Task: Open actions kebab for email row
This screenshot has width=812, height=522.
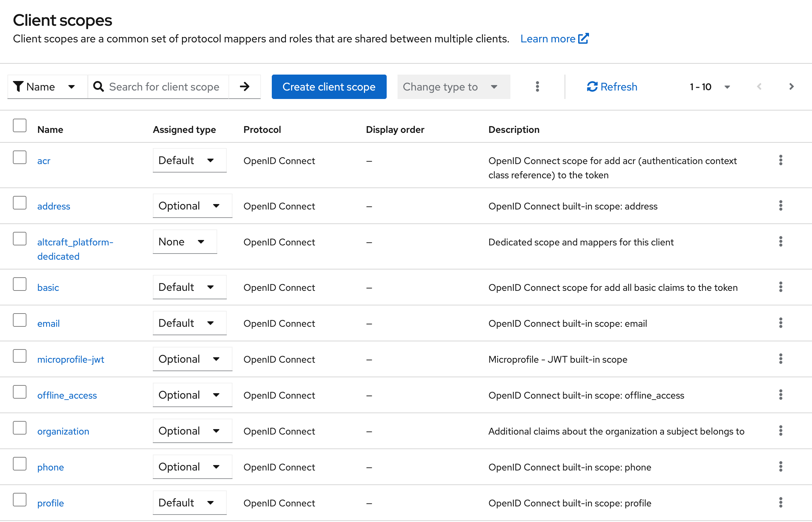Action: 780,323
